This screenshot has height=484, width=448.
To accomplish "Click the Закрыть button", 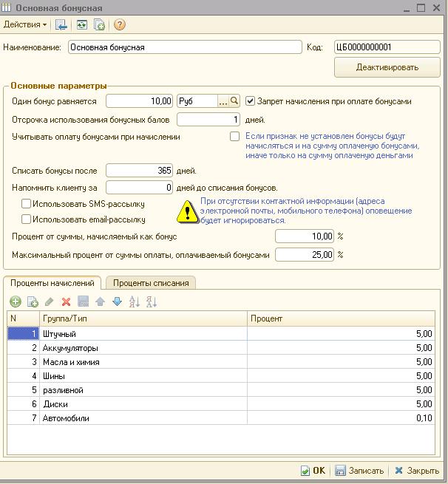I will tap(417, 471).
